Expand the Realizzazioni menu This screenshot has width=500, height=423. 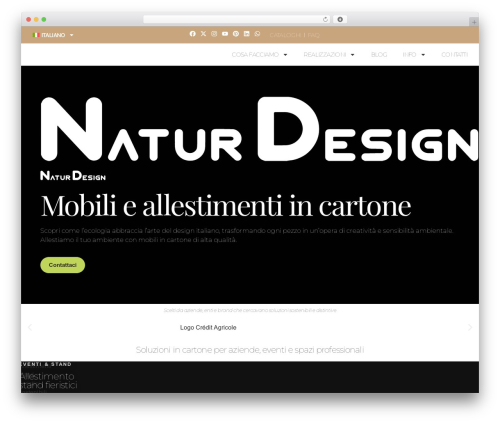pos(329,55)
